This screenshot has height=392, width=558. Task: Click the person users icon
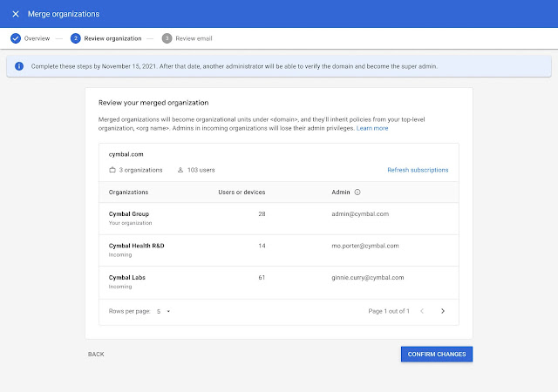[180, 170]
